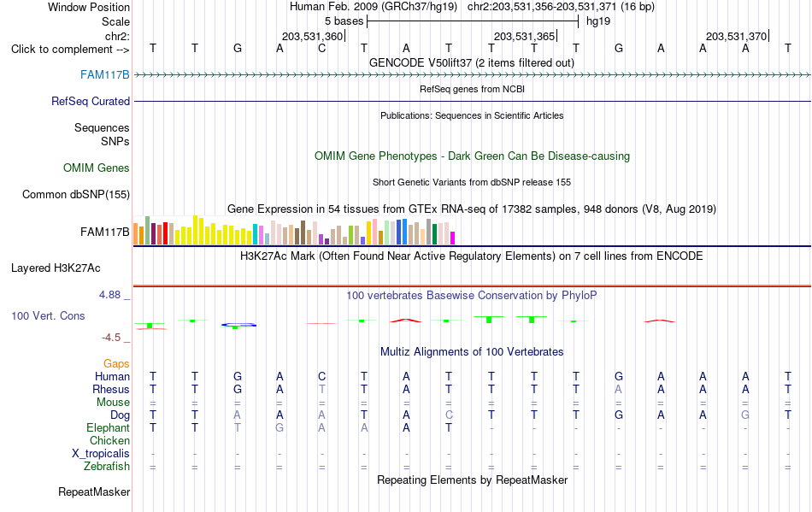Select the Gaps row label
812x512 pixels.
click(116, 363)
